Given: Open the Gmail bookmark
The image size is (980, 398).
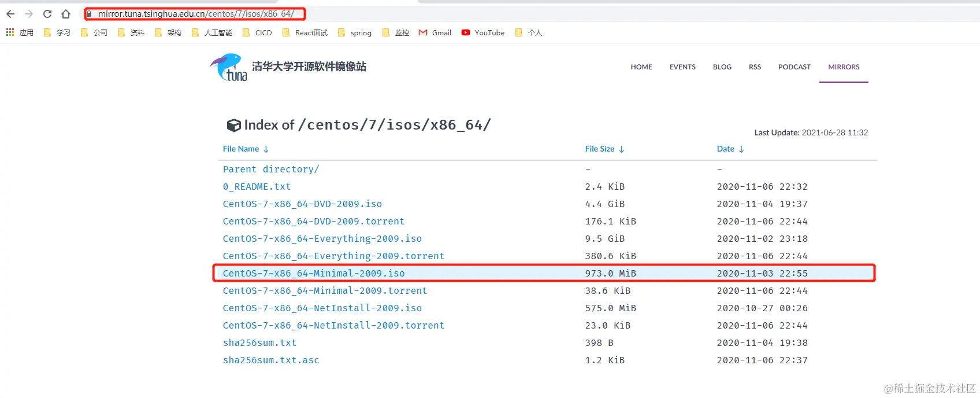Looking at the screenshot, I should 435,33.
